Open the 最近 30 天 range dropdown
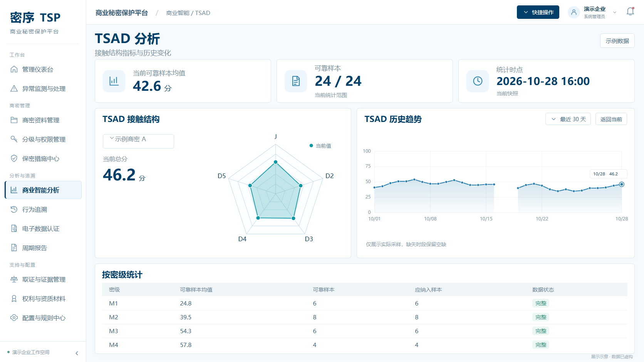This screenshot has width=644, height=362. pos(568,119)
